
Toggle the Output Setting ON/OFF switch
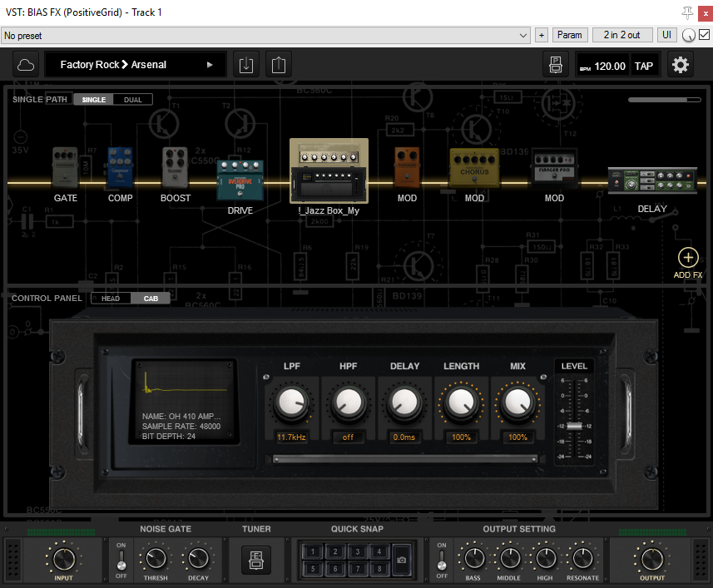click(442, 561)
